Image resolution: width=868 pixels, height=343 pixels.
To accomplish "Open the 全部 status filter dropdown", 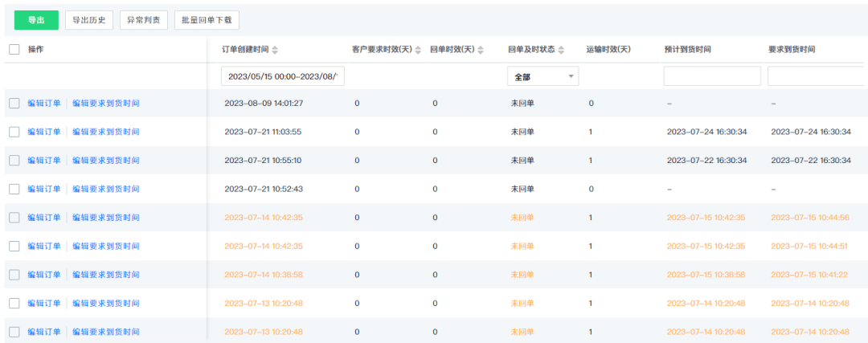I will (543, 77).
